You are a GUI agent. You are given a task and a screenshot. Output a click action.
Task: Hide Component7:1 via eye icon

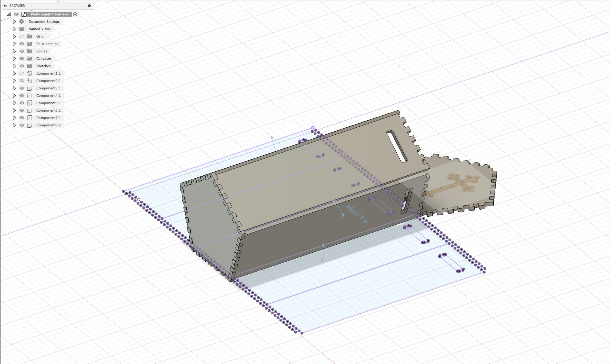pos(22,118)
